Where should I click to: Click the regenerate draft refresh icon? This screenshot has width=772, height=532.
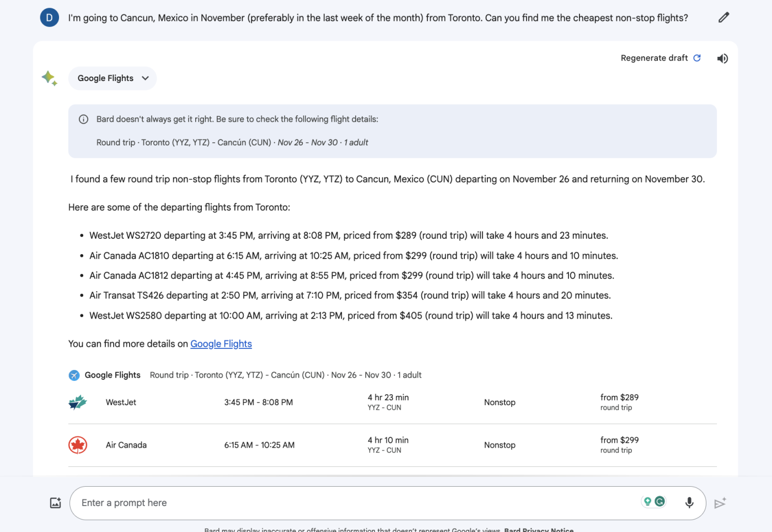point(697,58)
